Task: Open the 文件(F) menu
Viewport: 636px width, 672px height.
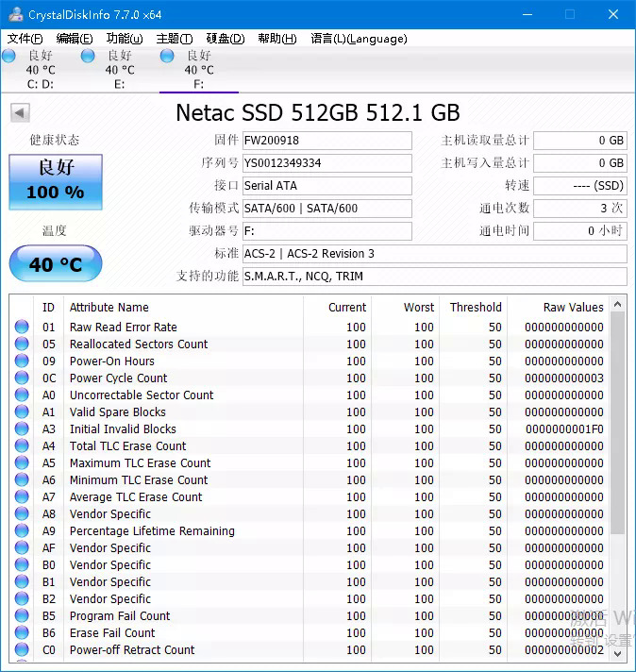Action: [25, 39]
